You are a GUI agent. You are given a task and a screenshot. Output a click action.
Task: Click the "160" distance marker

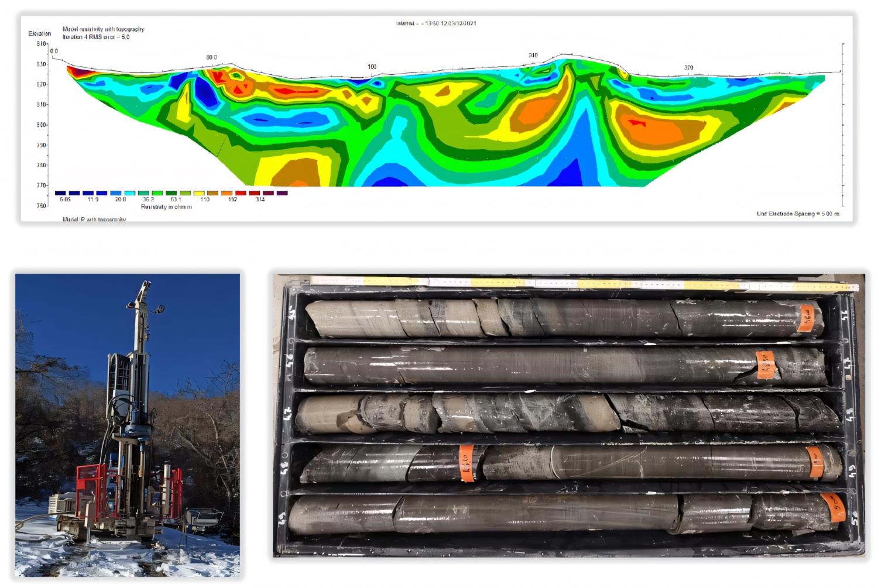pos(372,67)
